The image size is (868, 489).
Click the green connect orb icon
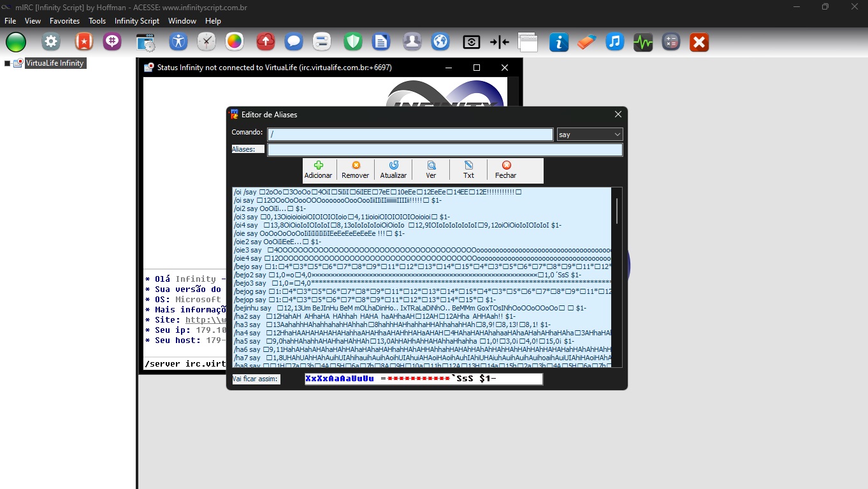point(16,42)
